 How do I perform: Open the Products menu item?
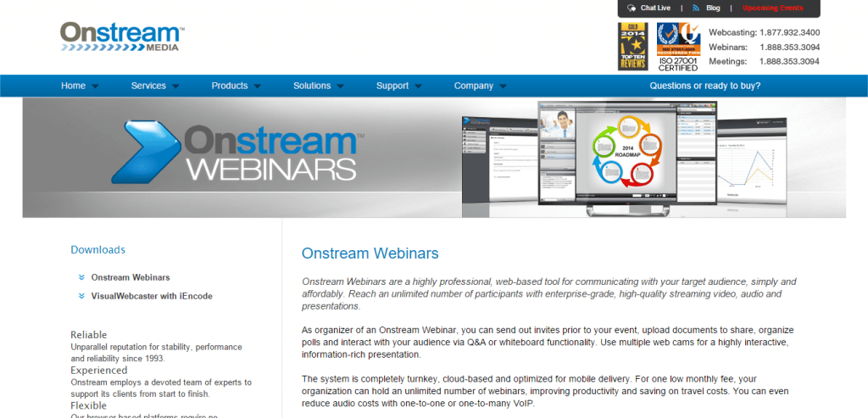[x=229, y=86]
